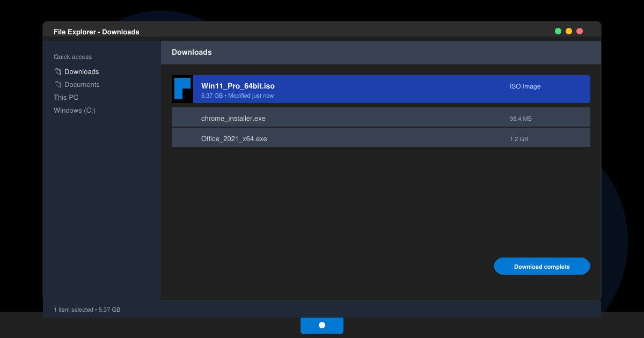The height and width of the screenshot is (338, 644).
Task: Click the Win11_Pro_64bit.iso file icon
Action: click(182, 89)
